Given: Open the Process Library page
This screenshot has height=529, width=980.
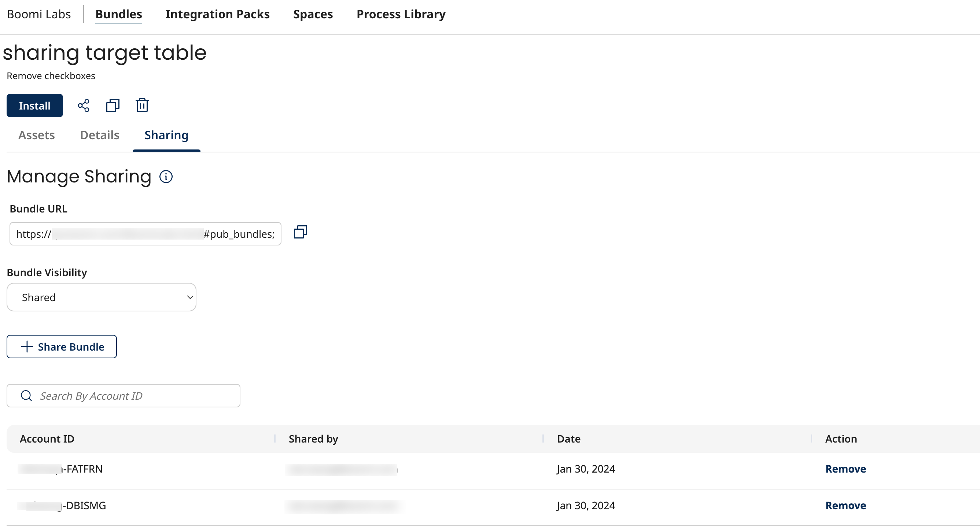Looking at the screenshot, I should tap(401, 14).
